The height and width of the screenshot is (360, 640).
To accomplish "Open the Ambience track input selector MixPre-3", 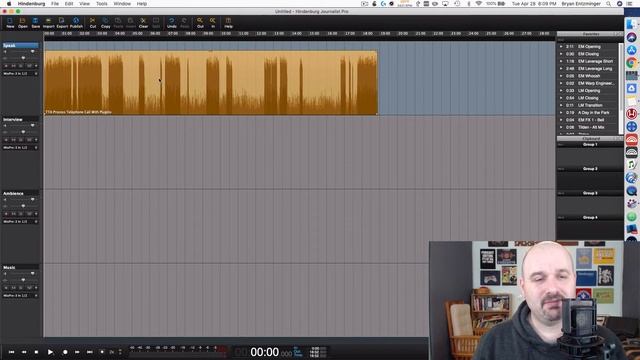I will click(x=20, y=221).
